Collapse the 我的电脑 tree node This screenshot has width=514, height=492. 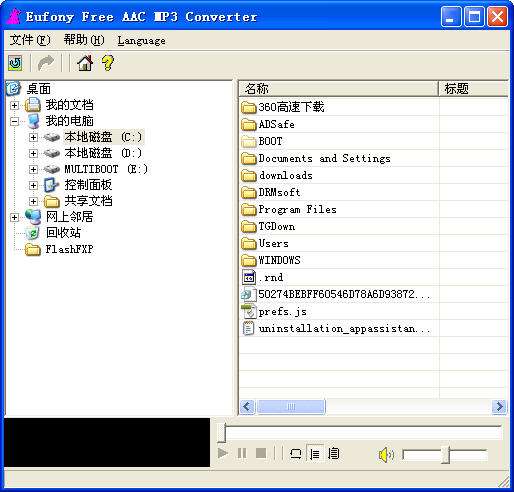pos(14,121)
